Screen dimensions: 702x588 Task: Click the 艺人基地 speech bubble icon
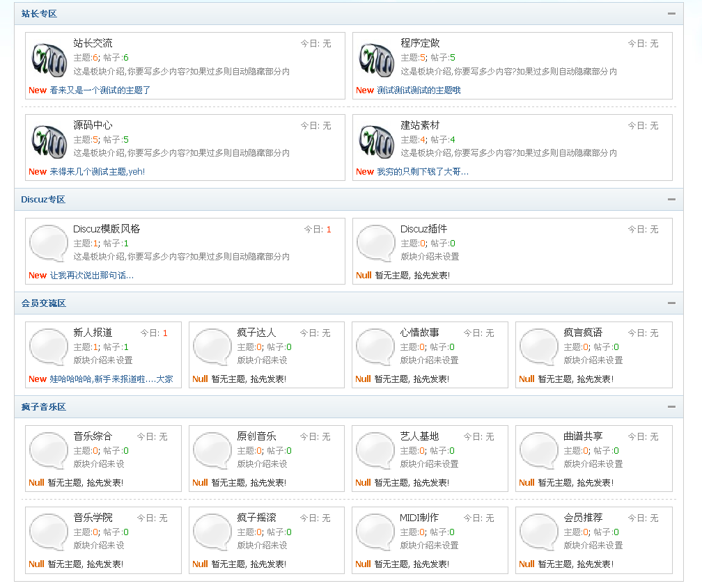pos(375,451)
